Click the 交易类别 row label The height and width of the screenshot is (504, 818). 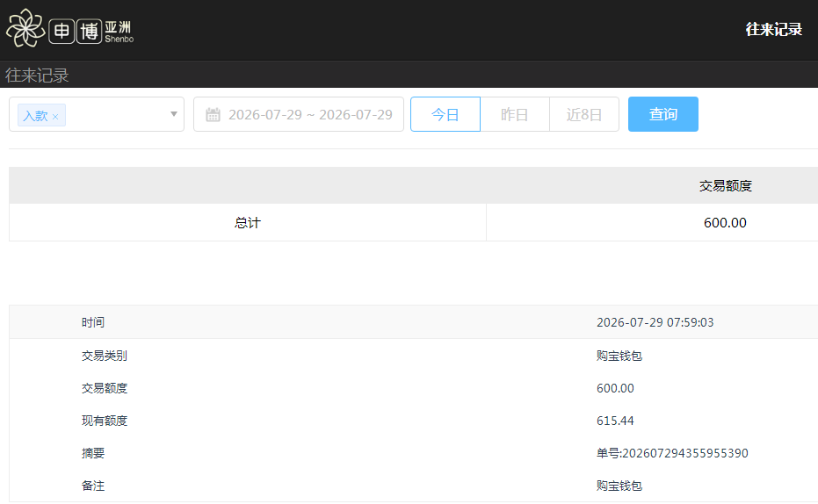[x=105, y=356]
